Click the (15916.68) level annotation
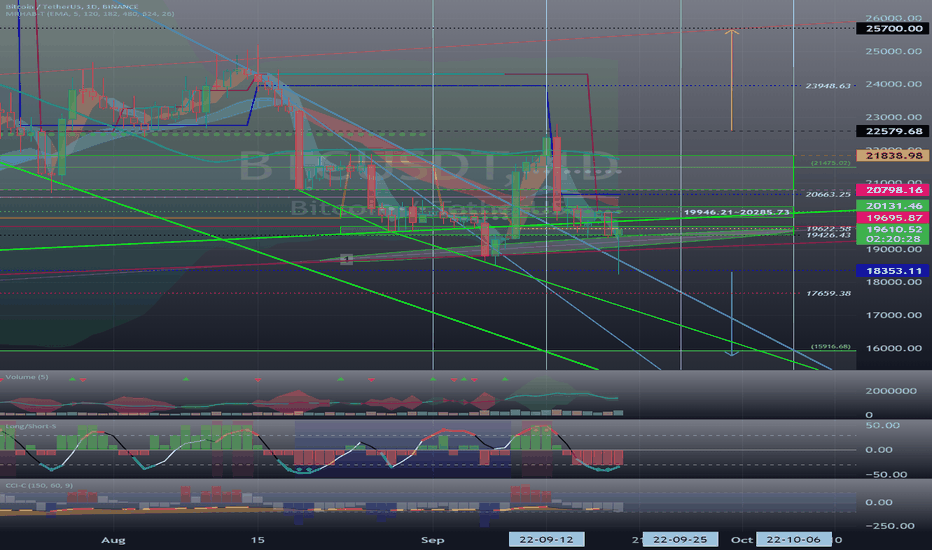Screen dimensions: 932x550 click(x=830, y=347)
